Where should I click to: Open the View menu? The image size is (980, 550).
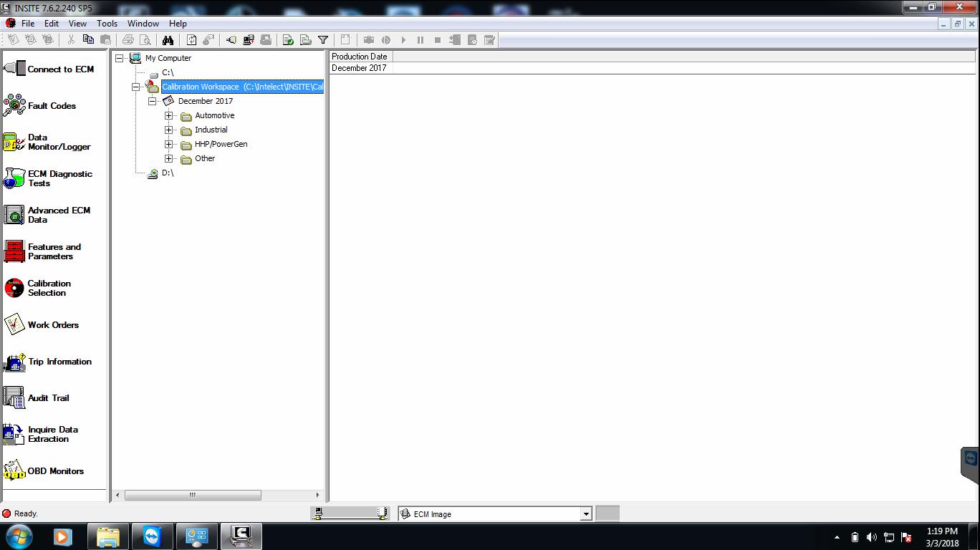[x=77, y=24]
